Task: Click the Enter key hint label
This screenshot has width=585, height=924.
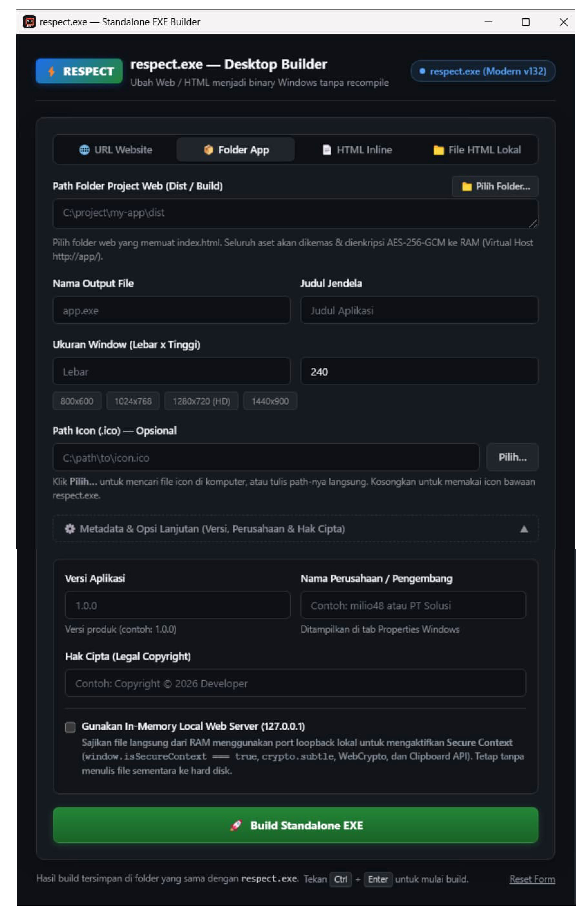Action: click(378, 879)
